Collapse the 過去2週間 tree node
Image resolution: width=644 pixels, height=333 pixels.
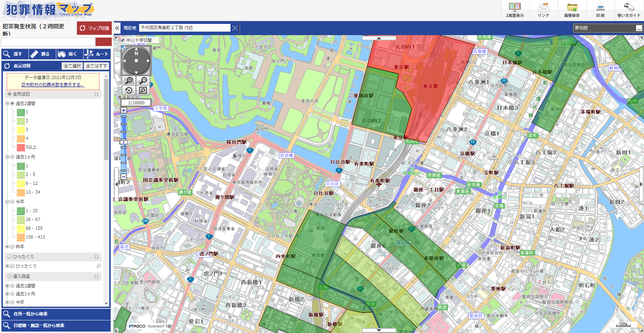click(7, 104)
